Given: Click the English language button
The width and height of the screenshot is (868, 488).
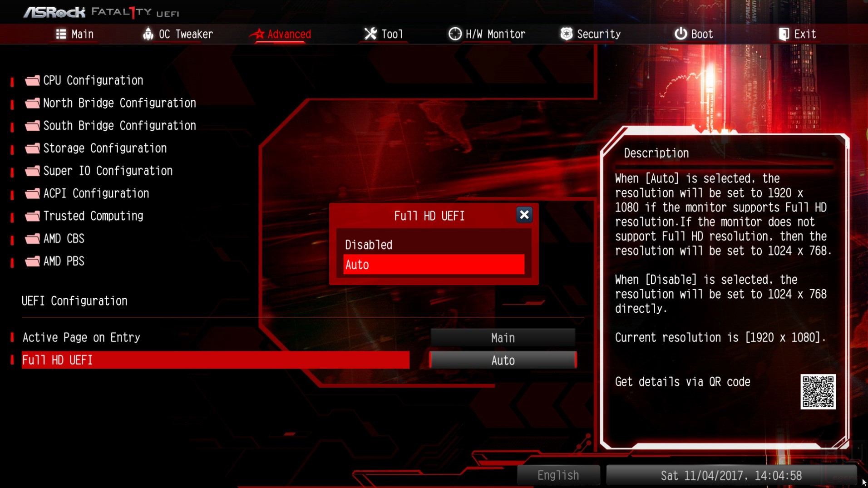Looking at the screenshot, I should click(558, 475).
